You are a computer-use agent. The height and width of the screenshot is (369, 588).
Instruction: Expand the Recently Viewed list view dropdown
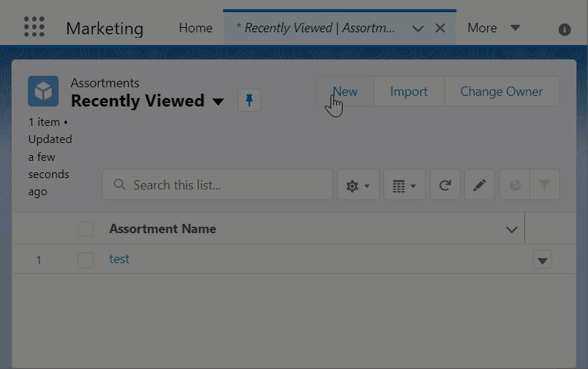pos(218,102)
